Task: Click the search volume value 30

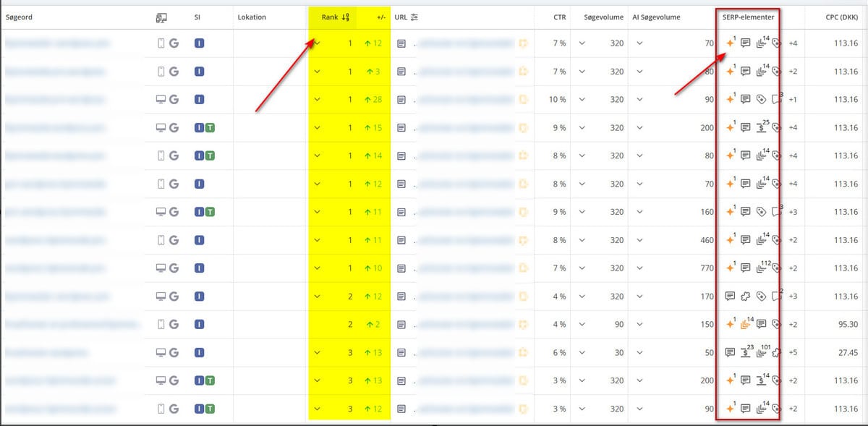Action: pos(619,353)
